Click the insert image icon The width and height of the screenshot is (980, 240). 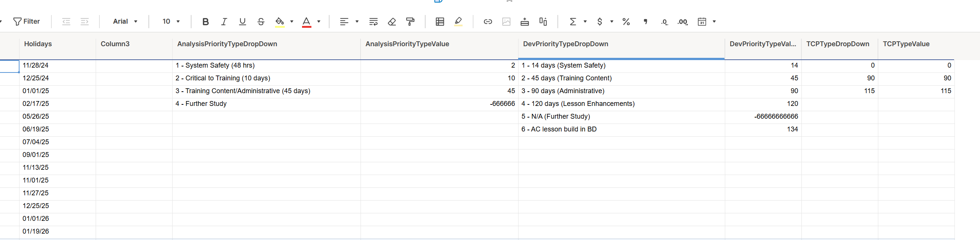[x=507, y=22]
